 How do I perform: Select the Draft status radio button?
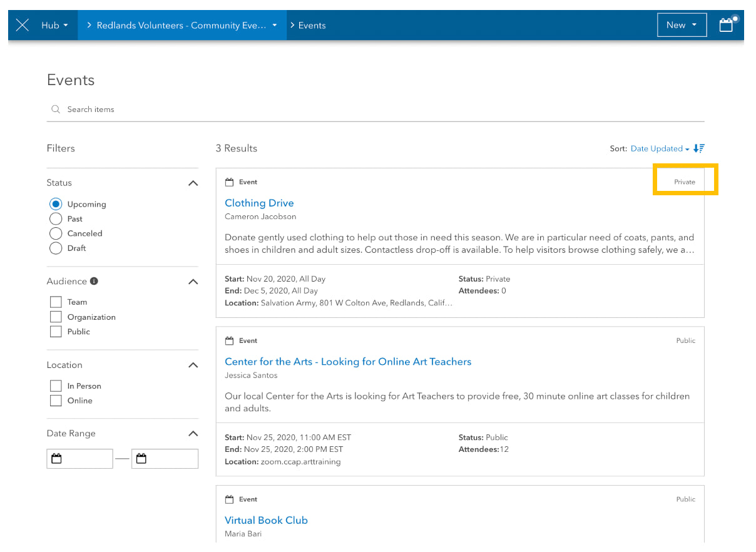56,248
